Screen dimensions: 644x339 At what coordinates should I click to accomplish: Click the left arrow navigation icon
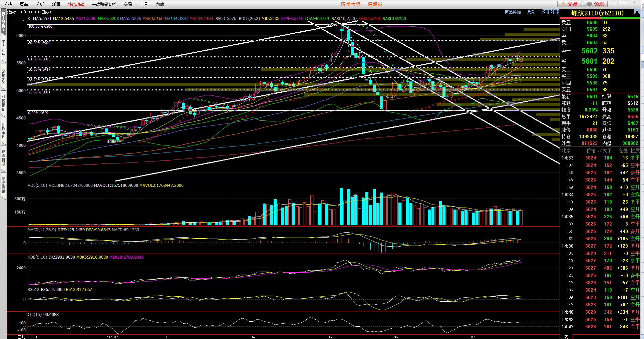[x=545, y=12]
